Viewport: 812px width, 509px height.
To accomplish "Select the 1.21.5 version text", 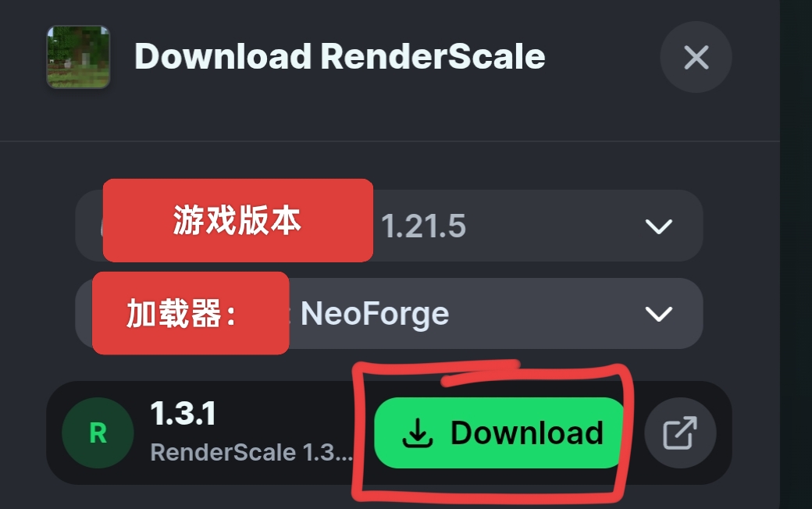I will pyautogui.click(x=424, y=226).
